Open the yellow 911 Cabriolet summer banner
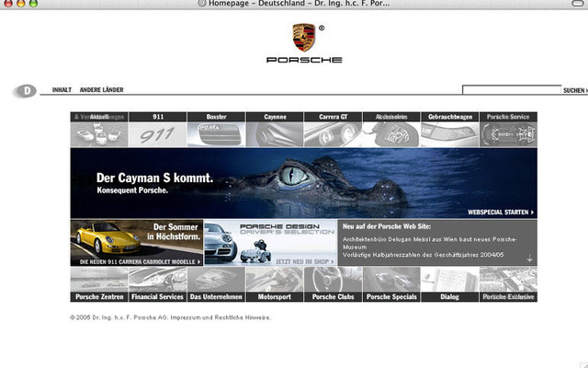This screenshot has width=588, height=368. [137, 243]
